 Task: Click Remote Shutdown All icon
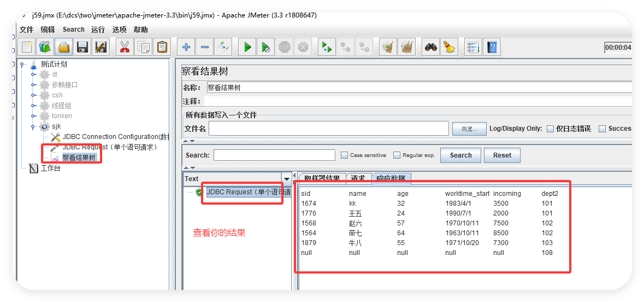(x=364, y=47)
